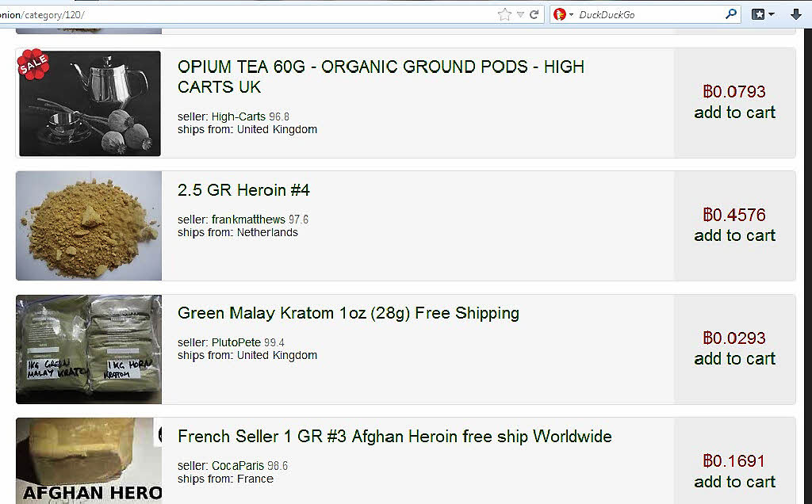Click the red SALE badge
The image size is (812, 504).
(x=33, y=64)
